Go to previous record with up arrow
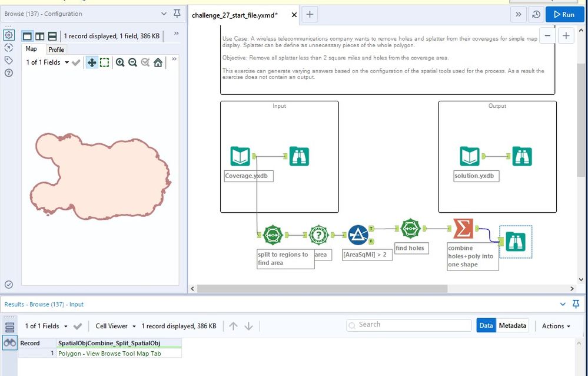Image resolution: width=588 pixels, height=376 pixels. 233,326
